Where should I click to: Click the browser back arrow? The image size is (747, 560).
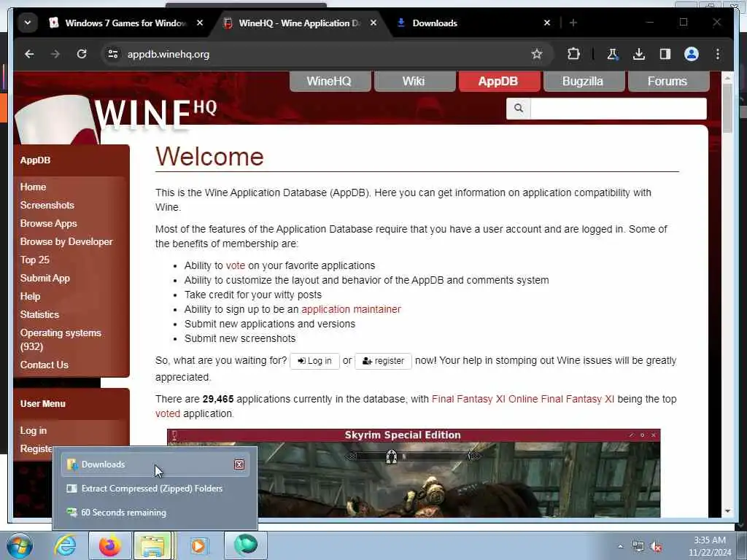point(29,54)
